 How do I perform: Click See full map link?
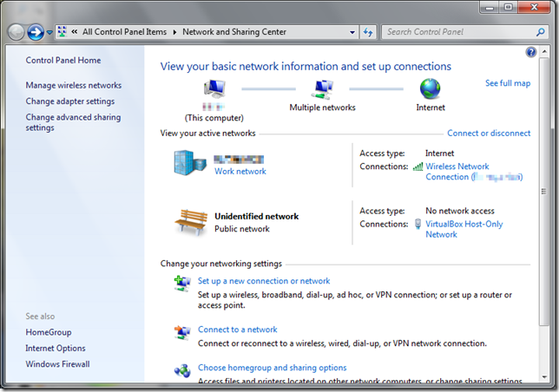click(x=507, y=83)
